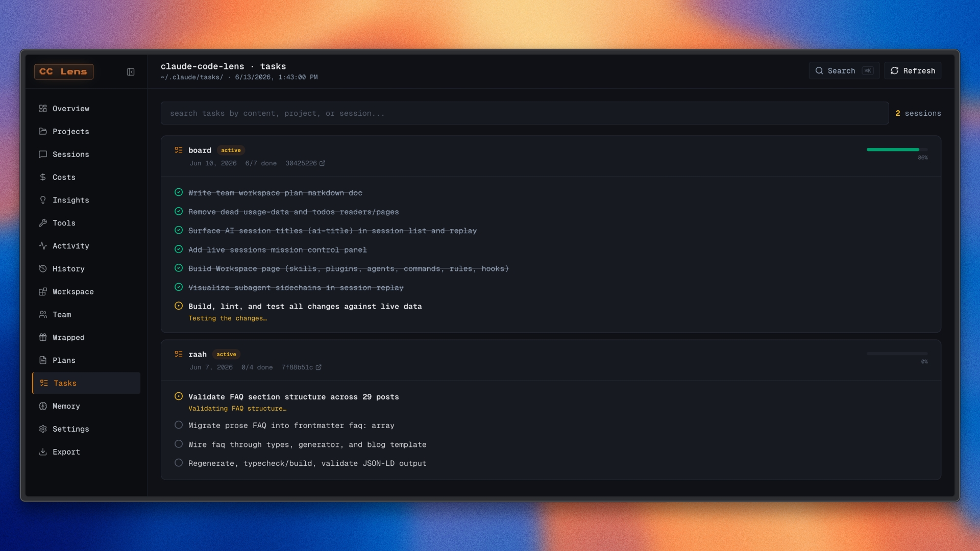This screenshot has height=551, width=980.
Task: Open the Overview menu item
Action: click(x=86, y=109)
